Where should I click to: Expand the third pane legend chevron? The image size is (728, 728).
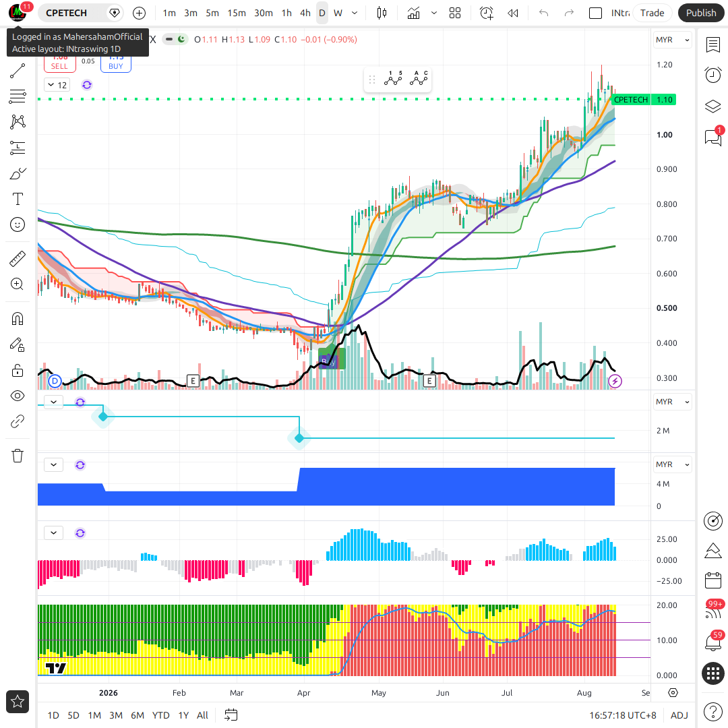(54, 464)
